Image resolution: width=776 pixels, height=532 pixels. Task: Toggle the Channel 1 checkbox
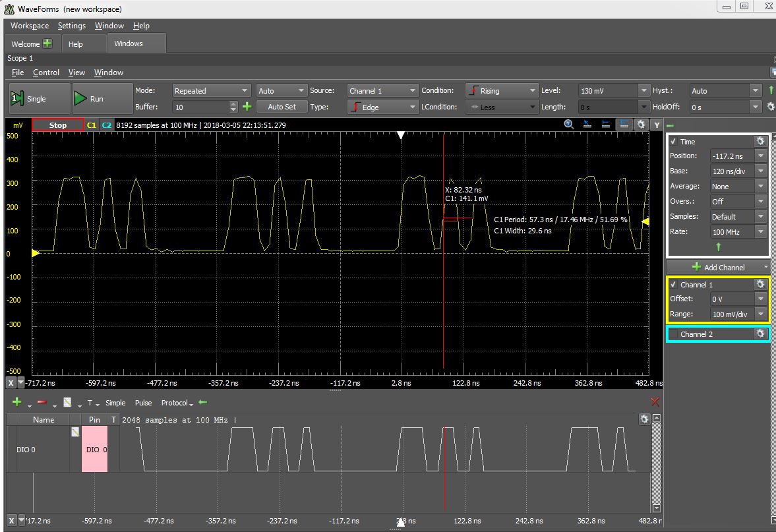pos(674,285)
